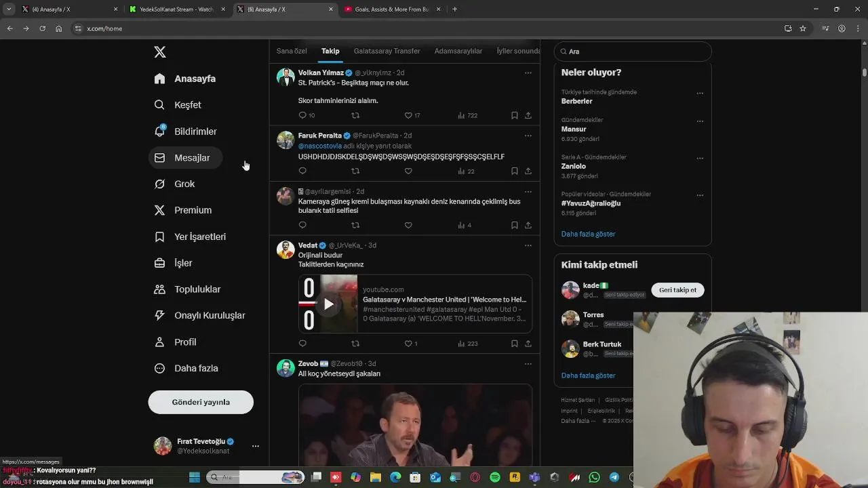This screenshot has height=488, width=868.
Task: Open more options on Vedat's post
Action: 528,245
